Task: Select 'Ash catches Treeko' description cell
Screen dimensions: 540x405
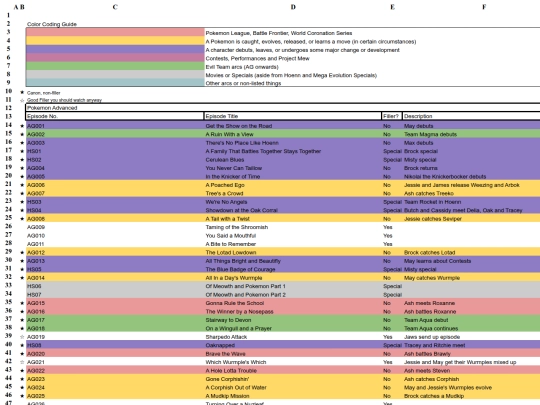Action: 471,194
